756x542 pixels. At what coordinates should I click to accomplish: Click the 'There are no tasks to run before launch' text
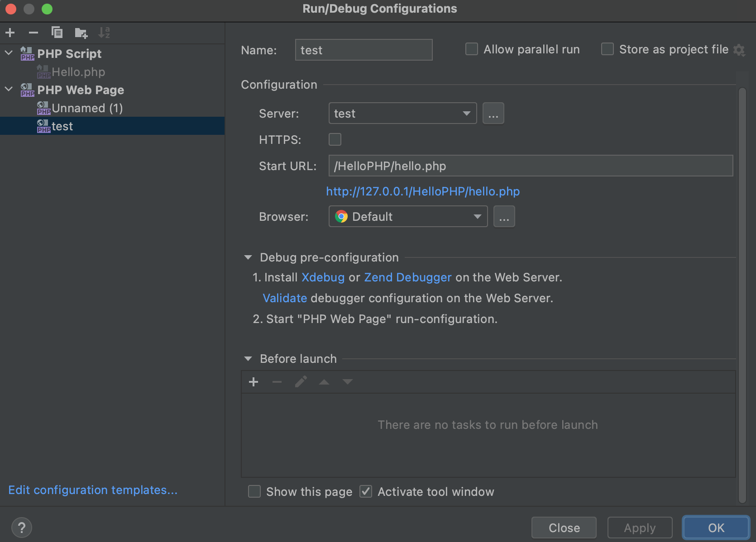488,425
